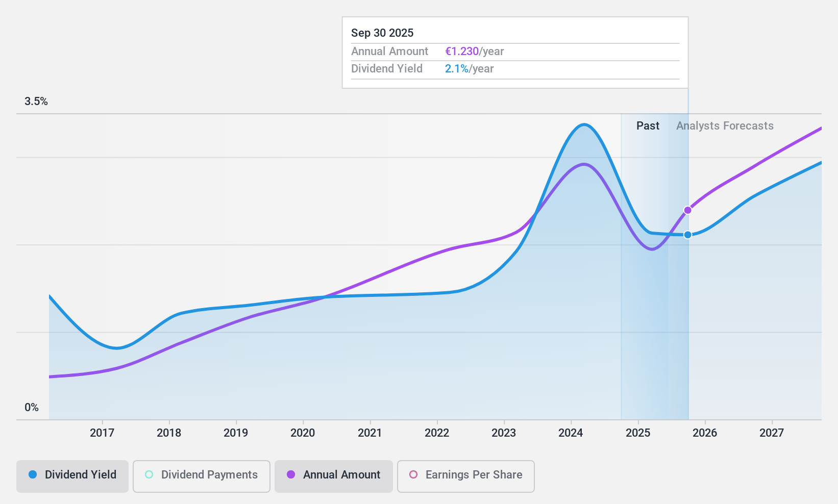Click the Analysts Forecasts label

pos(725,126)
